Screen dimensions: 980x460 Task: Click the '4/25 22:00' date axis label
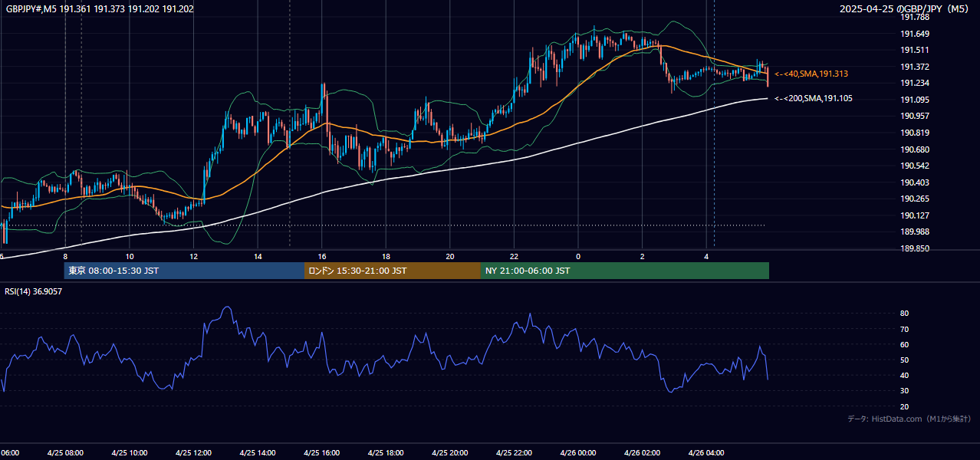click(x=514, y=453)
